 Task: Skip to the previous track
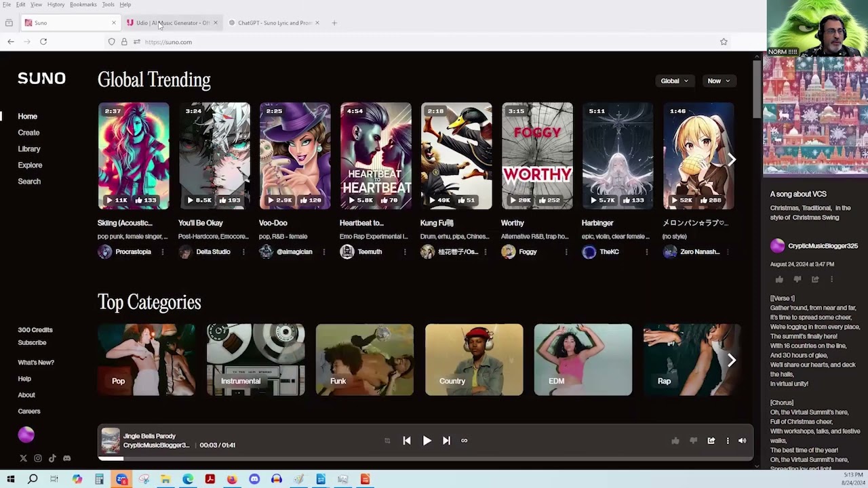click(x=407, y=441)
